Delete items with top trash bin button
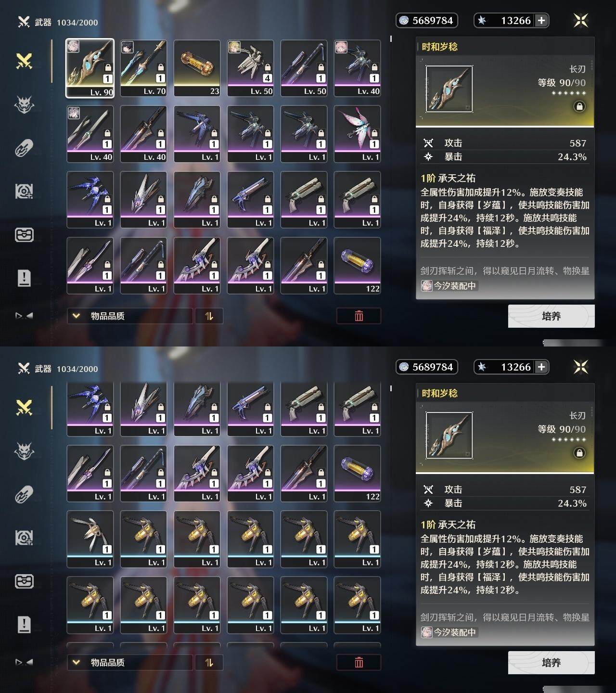 point(359,316)
